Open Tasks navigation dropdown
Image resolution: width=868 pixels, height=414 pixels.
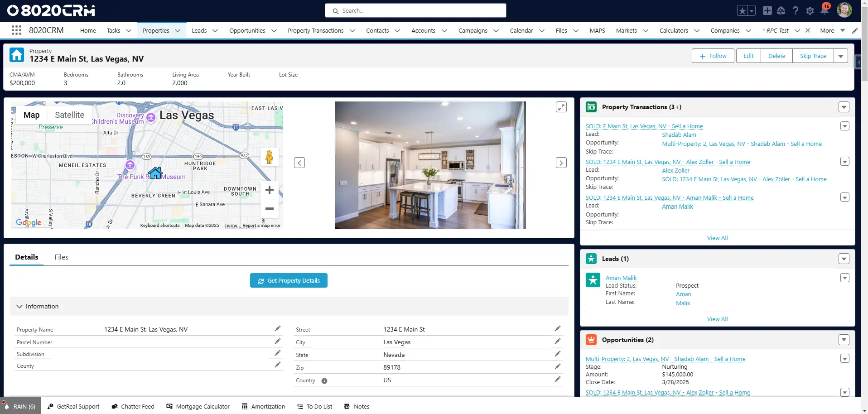point(129,31)
